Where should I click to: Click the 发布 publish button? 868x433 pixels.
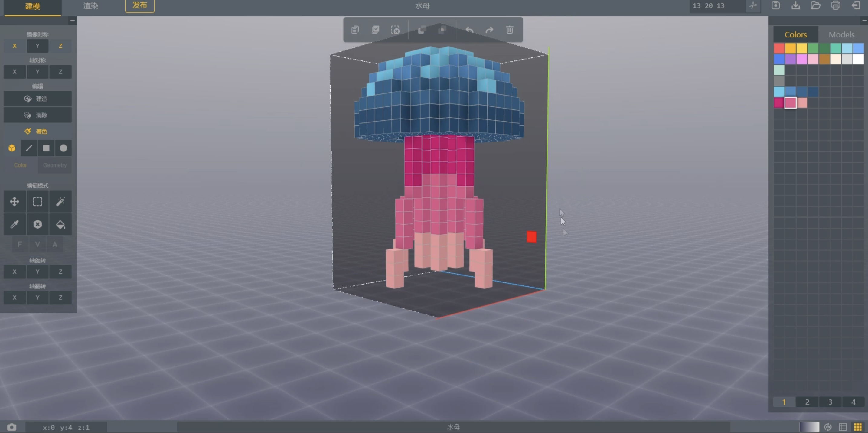click(140, 6)
